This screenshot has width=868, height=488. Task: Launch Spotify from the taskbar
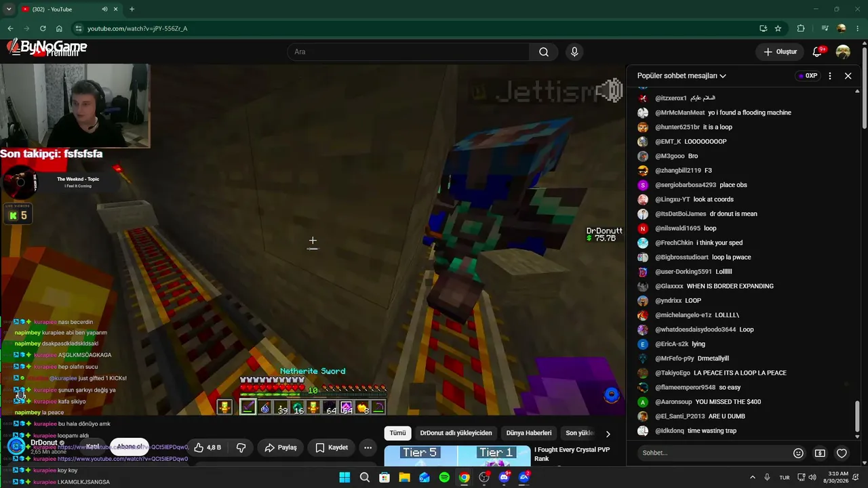[444, 477]
